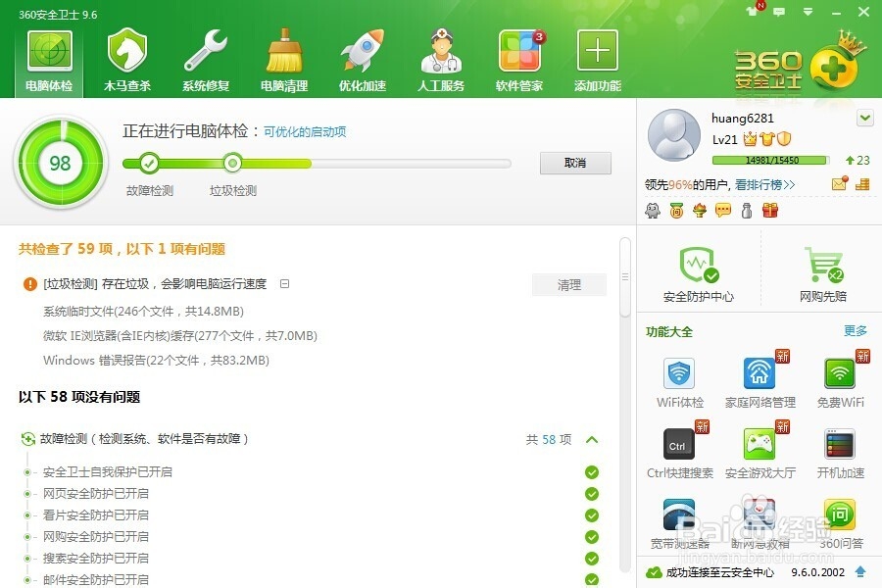The image size is (882, 588).
Task: Click 取消 to cancel the checkup
Action: (575, 163)
